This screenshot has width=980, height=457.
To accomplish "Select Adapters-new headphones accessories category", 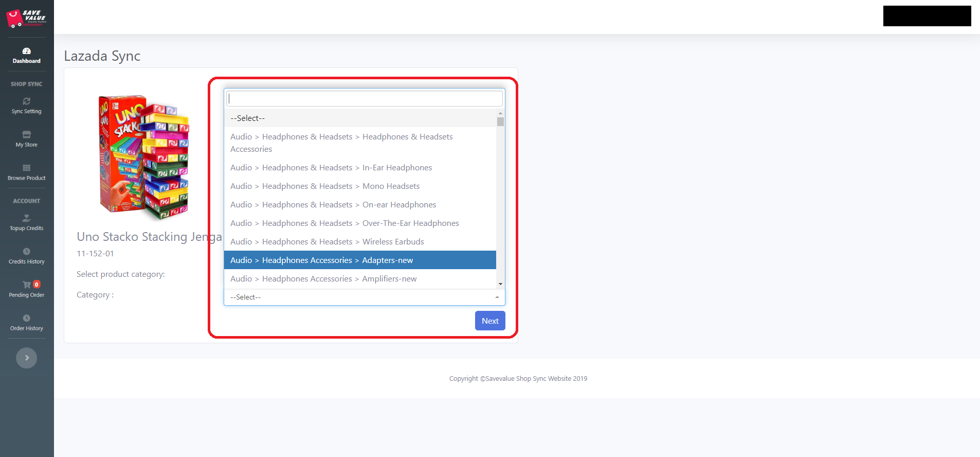I will tap(360, 260).
